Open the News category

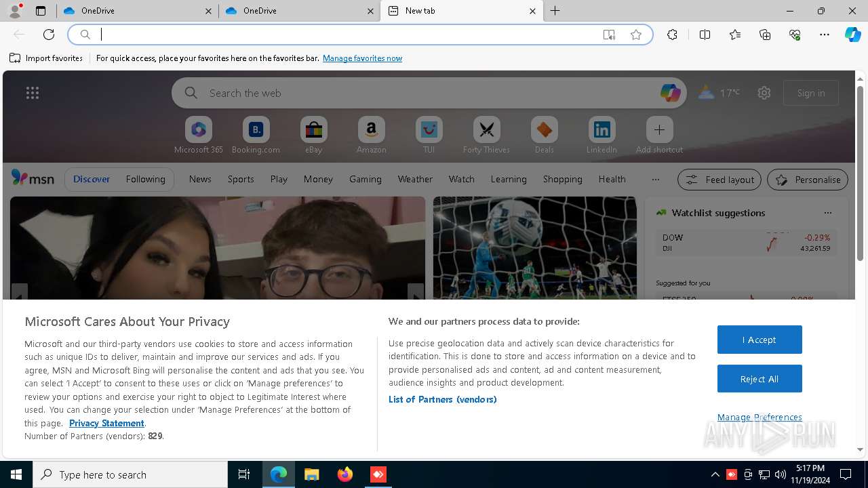point(200,179)
